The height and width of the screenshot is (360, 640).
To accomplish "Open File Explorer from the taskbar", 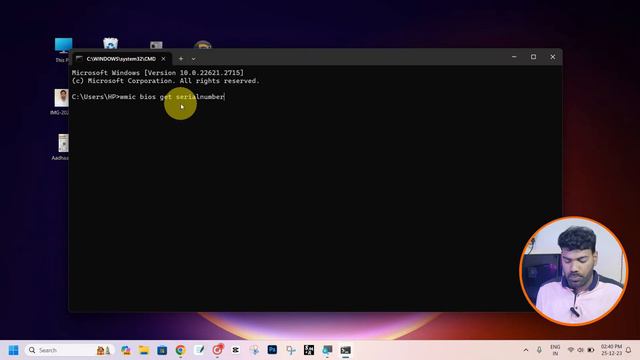I will [x=144, y=350].
